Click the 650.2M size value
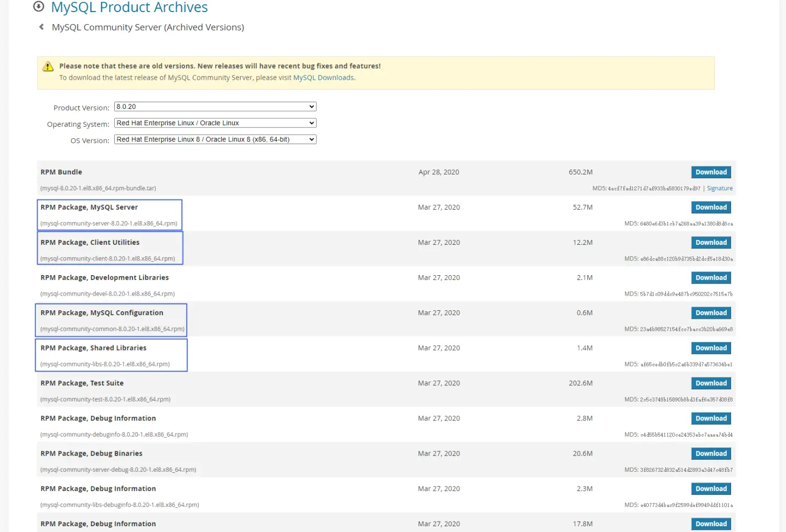Screen dimensions: 786x532 (x=581, y=172)
